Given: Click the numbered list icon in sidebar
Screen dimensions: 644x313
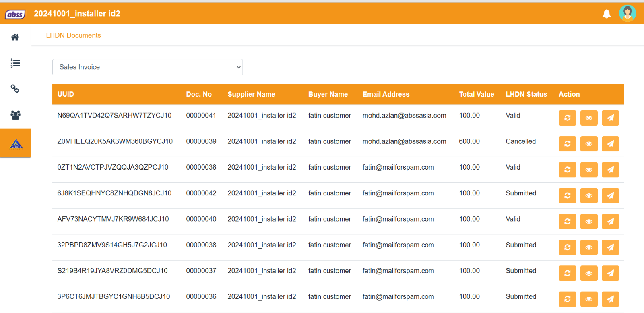Looking at the screenshot, I should click(15, 63).
